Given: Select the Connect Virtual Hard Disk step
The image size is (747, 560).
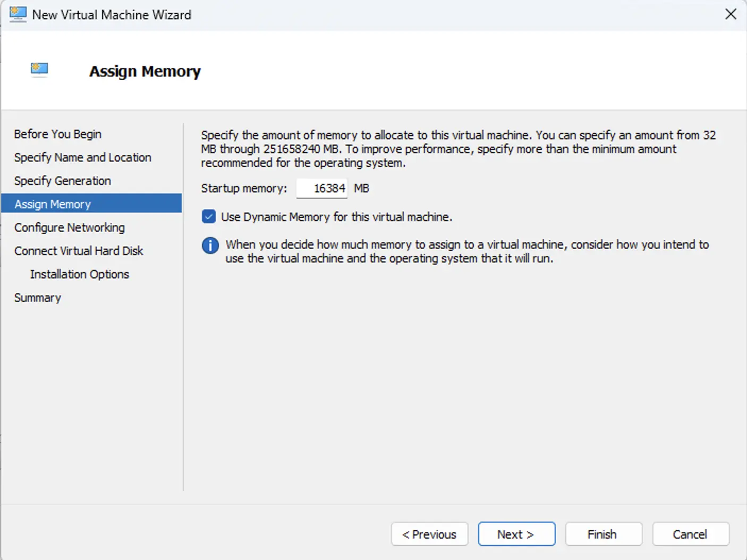Looking at the screenshot, I should [x=79, y=250].
